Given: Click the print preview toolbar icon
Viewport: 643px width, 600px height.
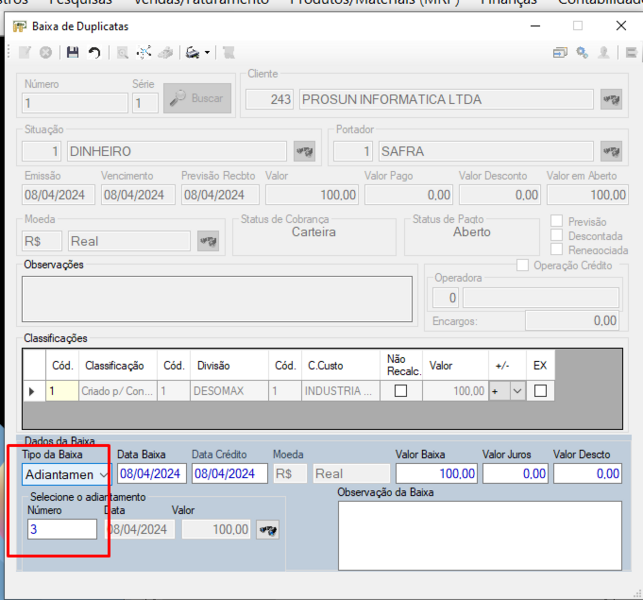Looking at the screenshot, I should tap(192, 52).
